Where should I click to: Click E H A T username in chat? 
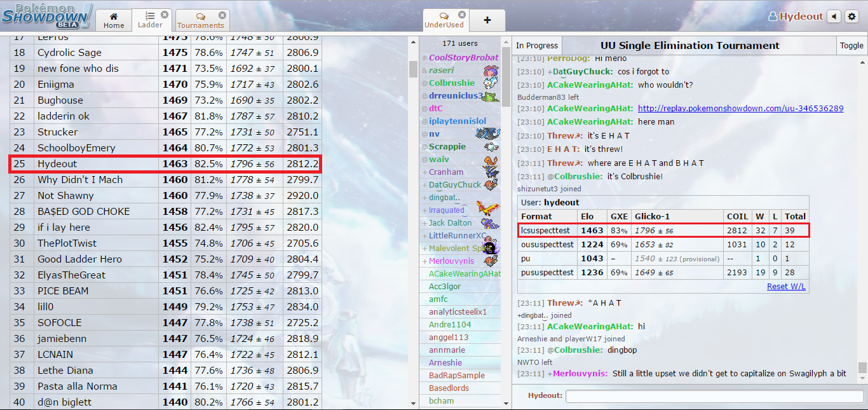pos(564,149)
